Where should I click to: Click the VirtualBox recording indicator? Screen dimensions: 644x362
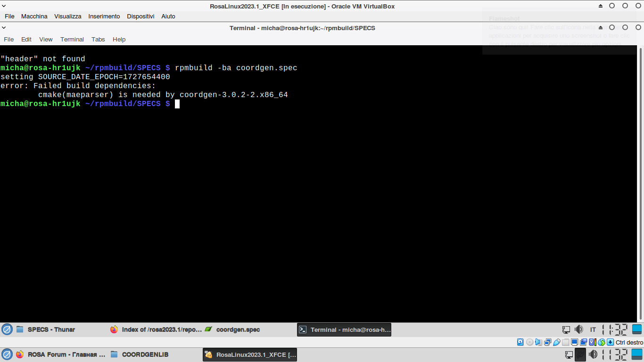point(583,342)
